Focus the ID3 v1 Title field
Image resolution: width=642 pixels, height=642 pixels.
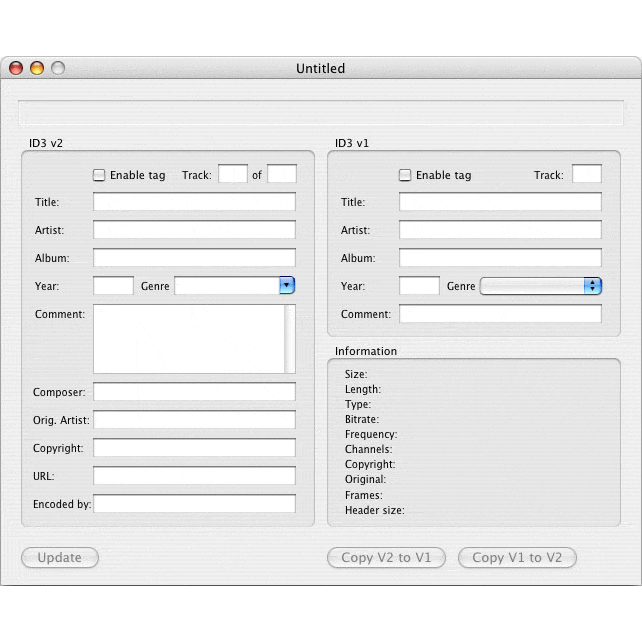[x=500, y=202]
